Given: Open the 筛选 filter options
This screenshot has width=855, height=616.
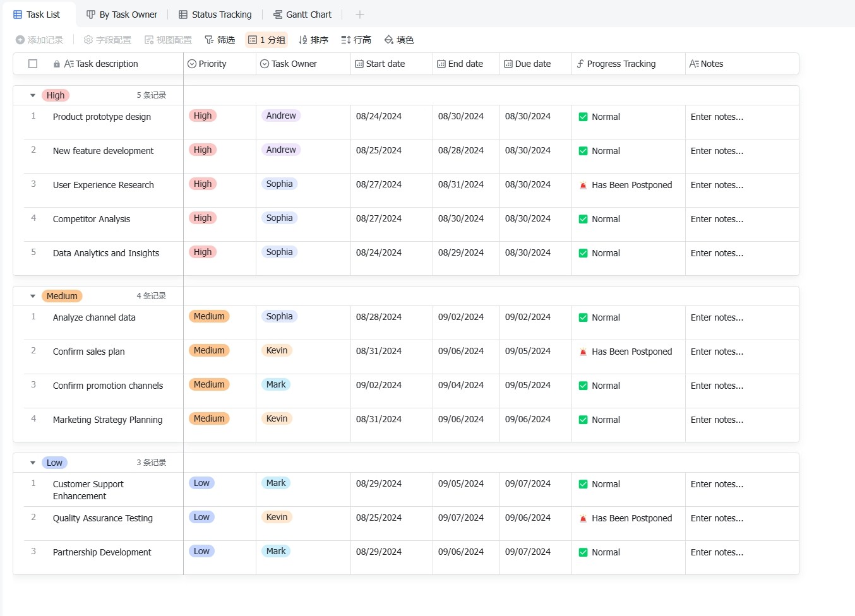Looking at the screenshot, I should click(220, 40).
